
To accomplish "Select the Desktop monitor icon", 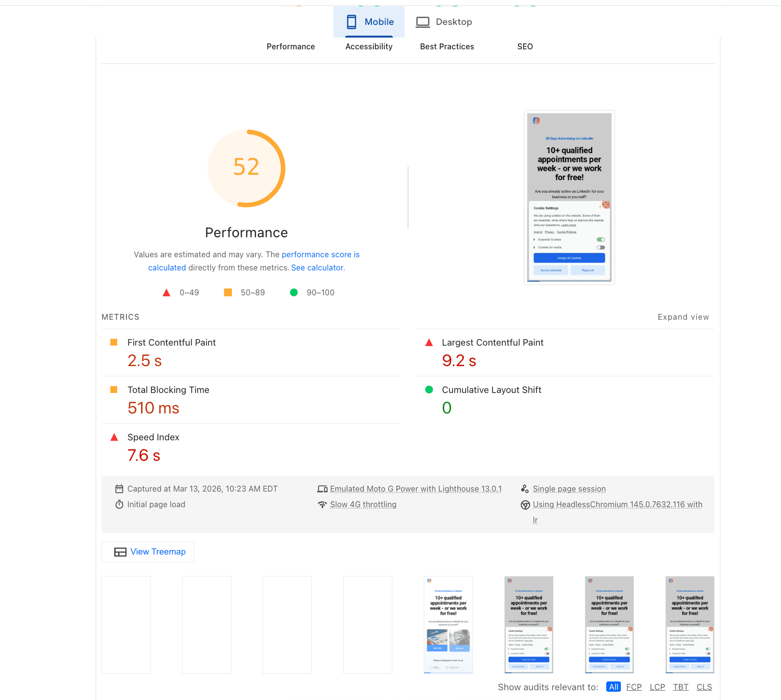I will pyautogui.click(x=423, y=21).
